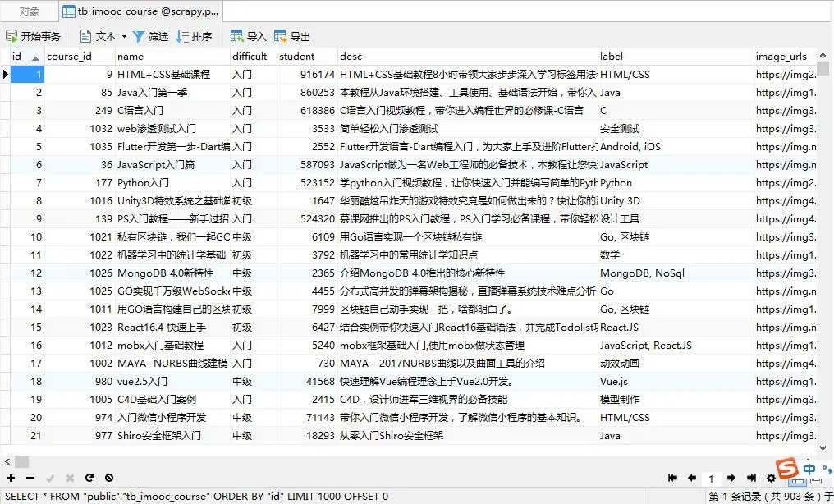Delete record with the minus icon
Viewport: 834px width, 504px height.
coord(30,478)
